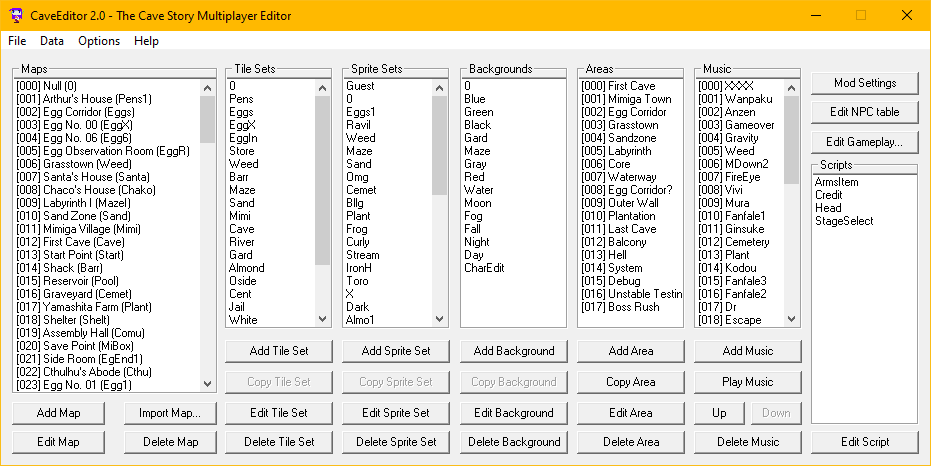Screen dimensions: 931x466
Task: Click Add Sprite Set button
Action: pyautogui.click(x=396, y=351)
